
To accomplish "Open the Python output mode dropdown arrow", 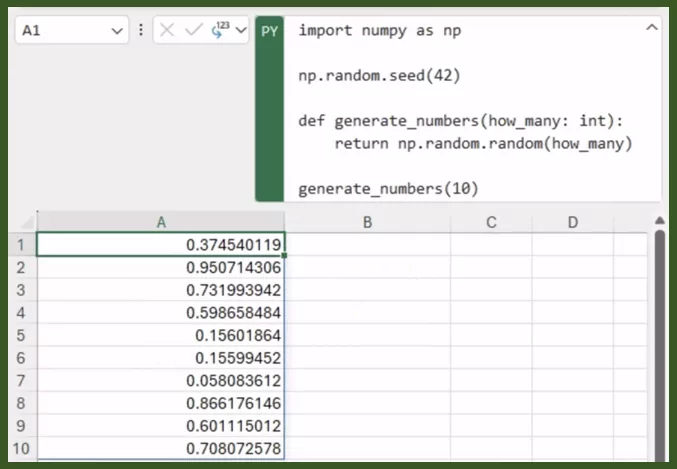I will [240, 31].
